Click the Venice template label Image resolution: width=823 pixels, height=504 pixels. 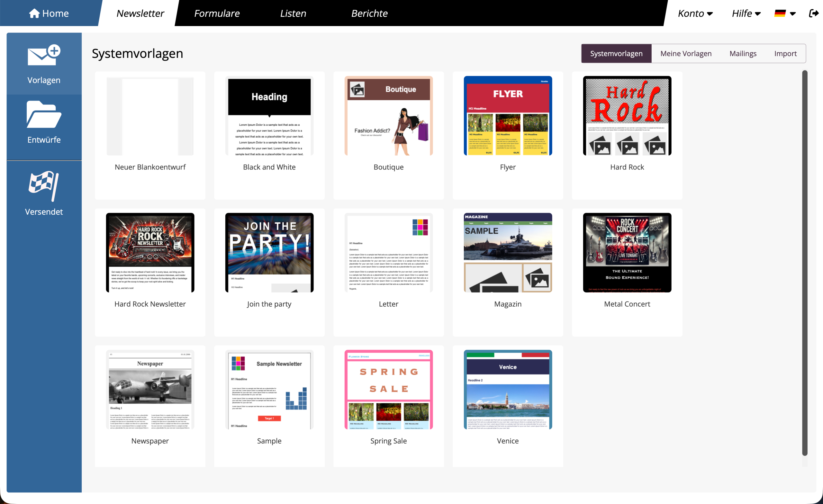click(507, 441)
